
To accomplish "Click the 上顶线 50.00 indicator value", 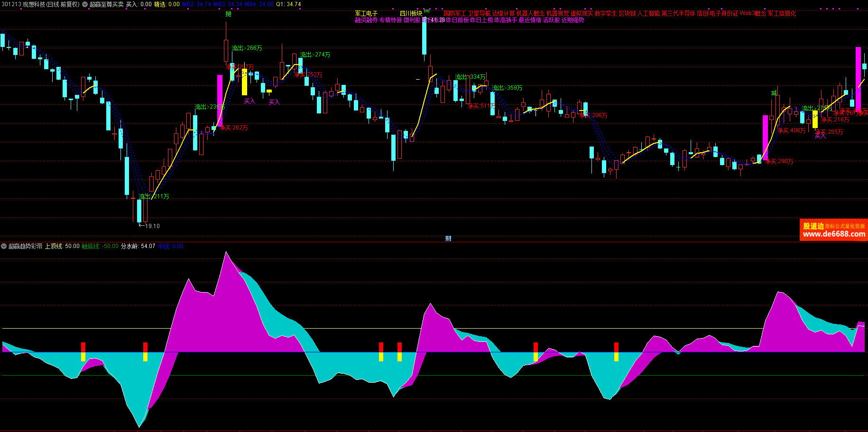I will [x=62, y=246].
